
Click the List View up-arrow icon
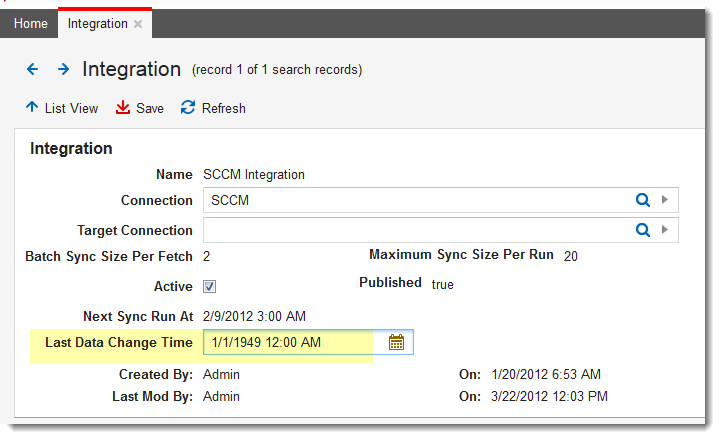[32, 107]
